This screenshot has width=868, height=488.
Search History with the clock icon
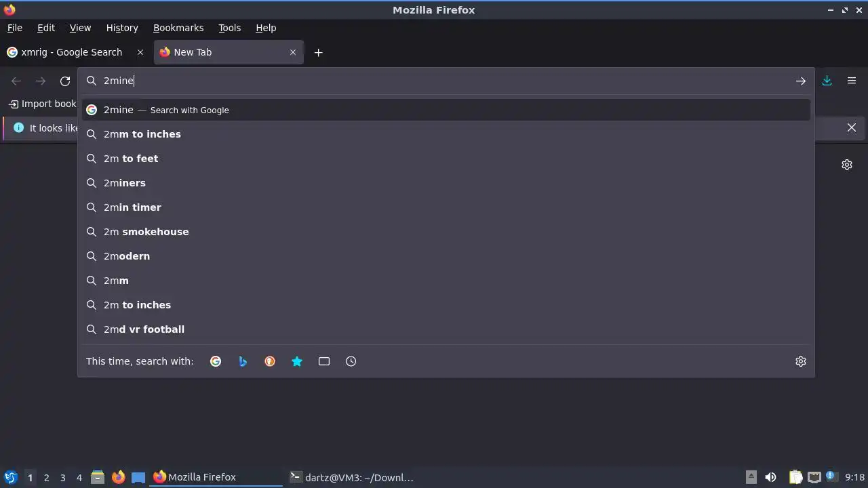coord(351,361)
